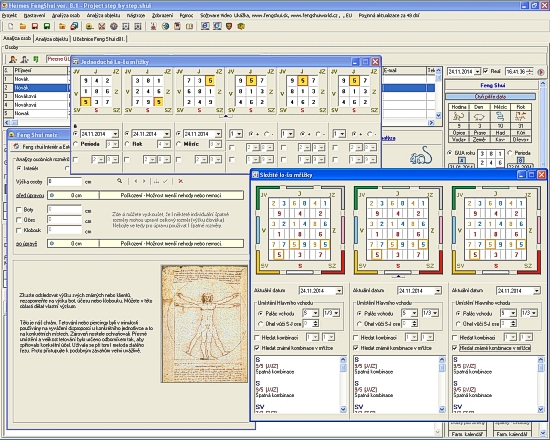The image size is (550, 440).
Task: Click the 'po úpravě' link
Action: tap(26, 244)
